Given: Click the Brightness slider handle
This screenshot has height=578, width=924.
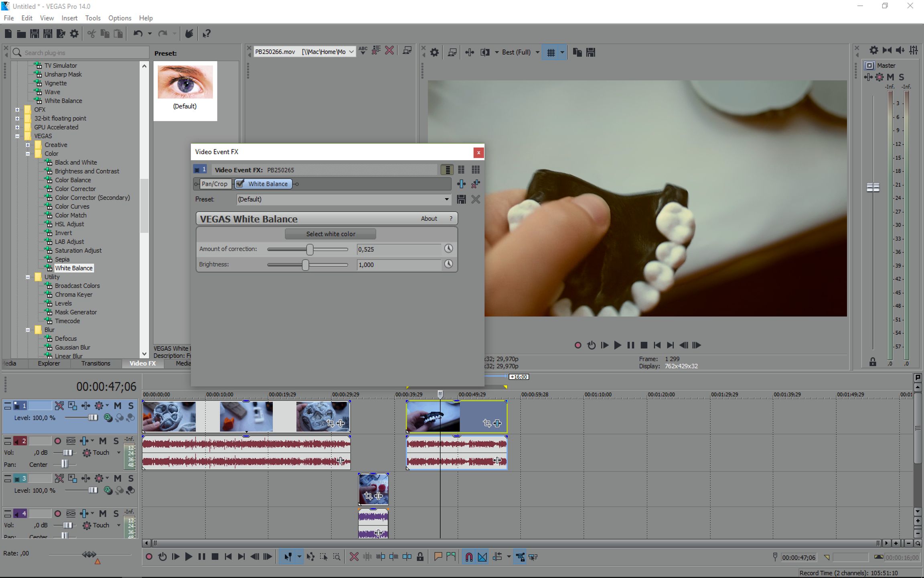Looking at the screenshot, I should coord(306,265).
